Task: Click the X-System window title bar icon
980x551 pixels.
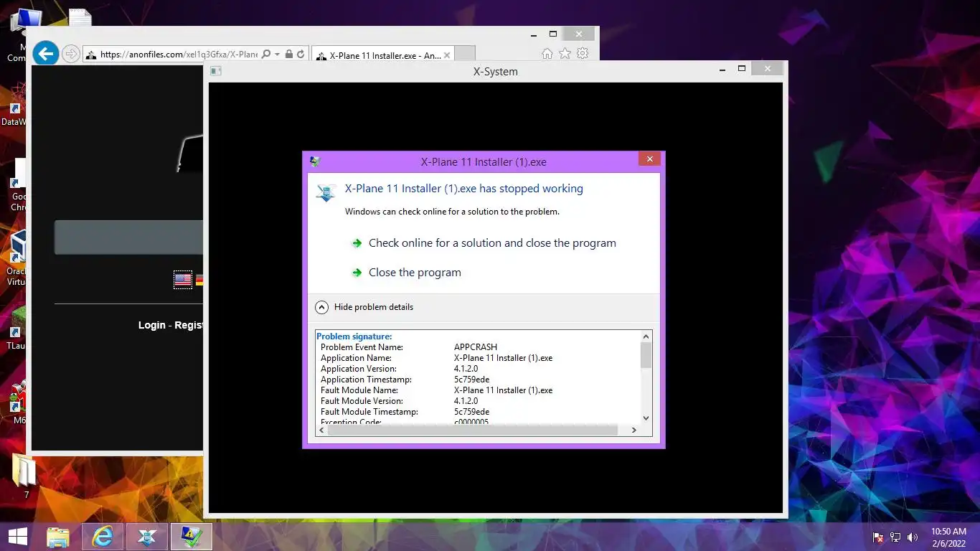Action: (215, 71)
